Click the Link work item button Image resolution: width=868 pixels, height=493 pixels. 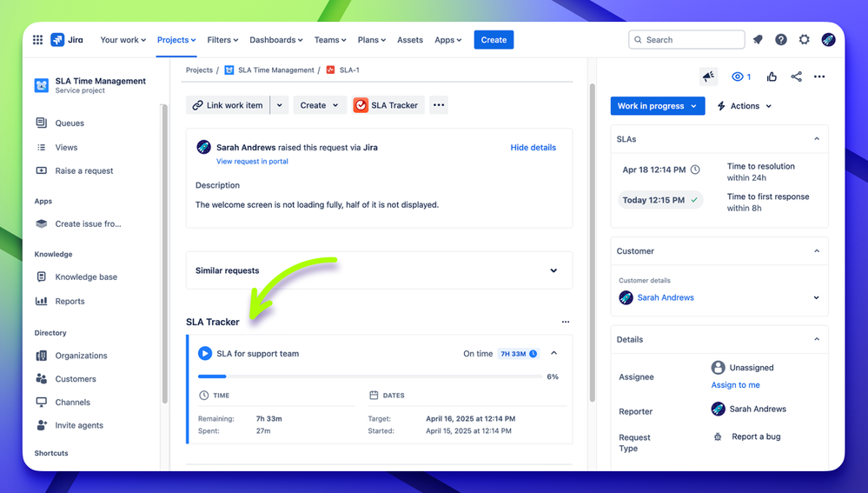[x=228, y=105]
